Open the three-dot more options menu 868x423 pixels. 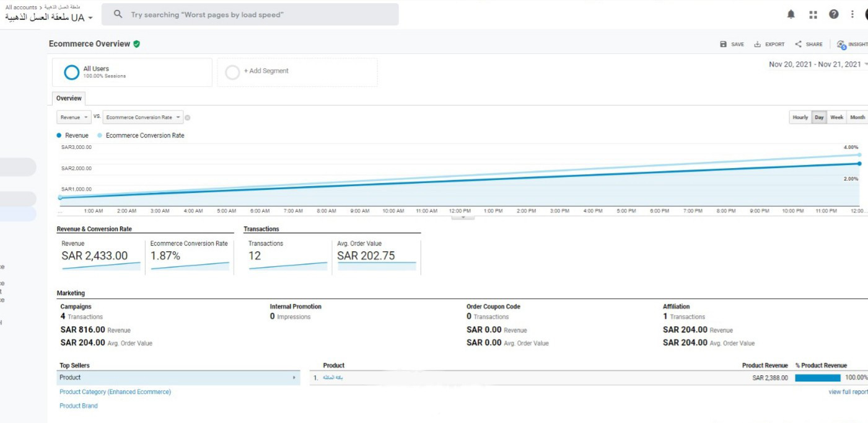pos(852,14)
